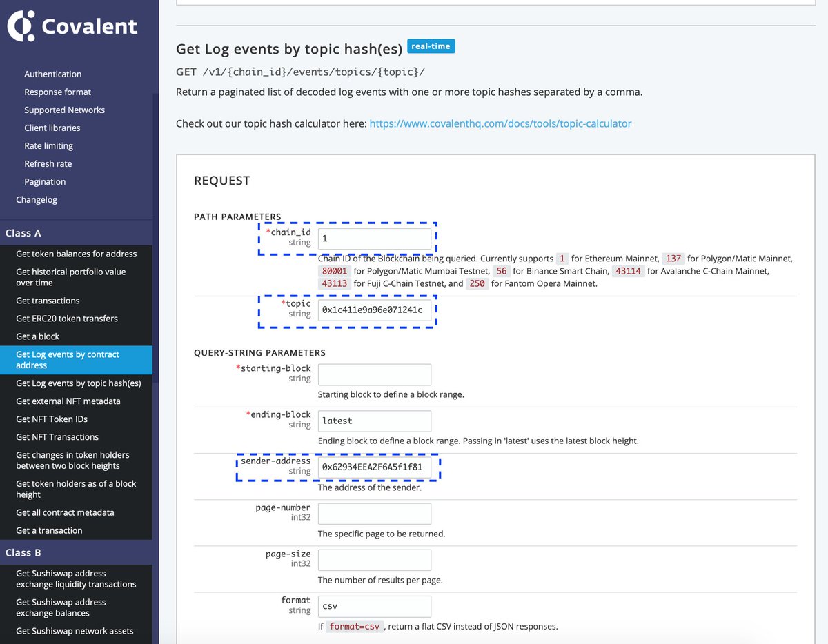828x644 pixels.
Task: Open Supported Networks page
Action: (x=64, y=110)
